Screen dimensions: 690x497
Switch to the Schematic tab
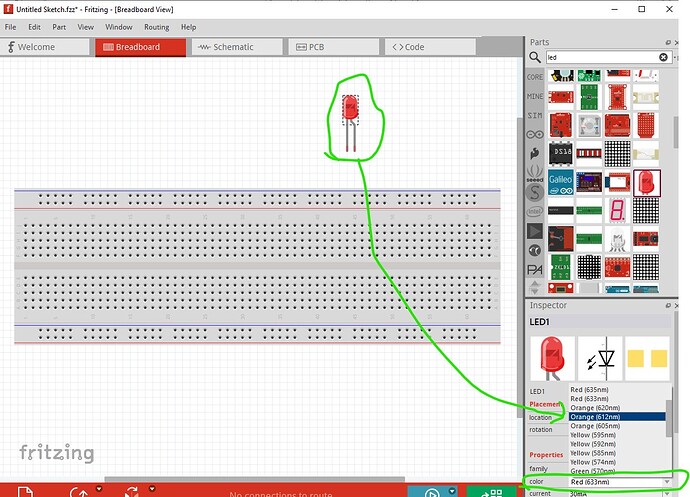click(237, 47)
